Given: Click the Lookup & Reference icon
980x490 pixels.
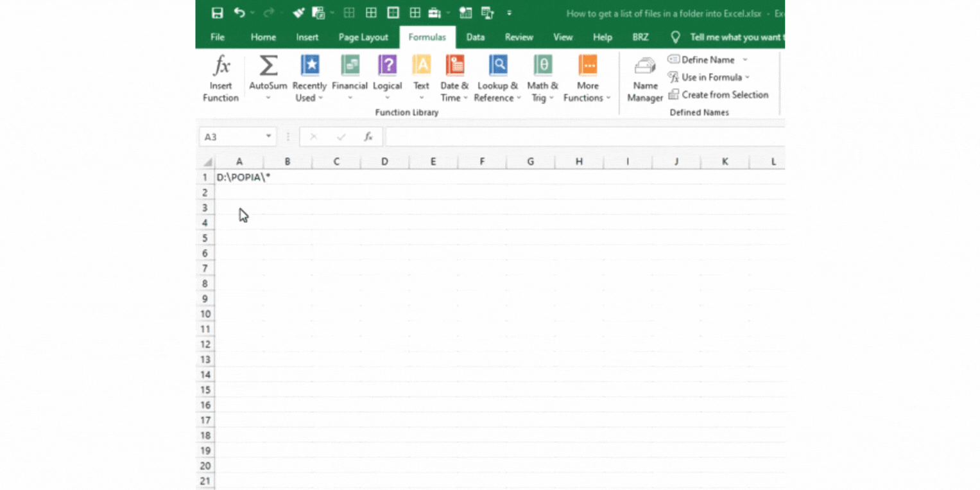Looking at the screenshot, I should point(497,64).
